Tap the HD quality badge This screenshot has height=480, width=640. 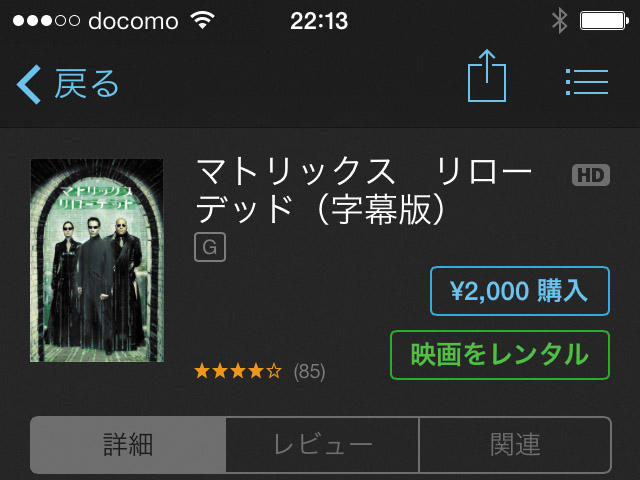coord(591,175)
